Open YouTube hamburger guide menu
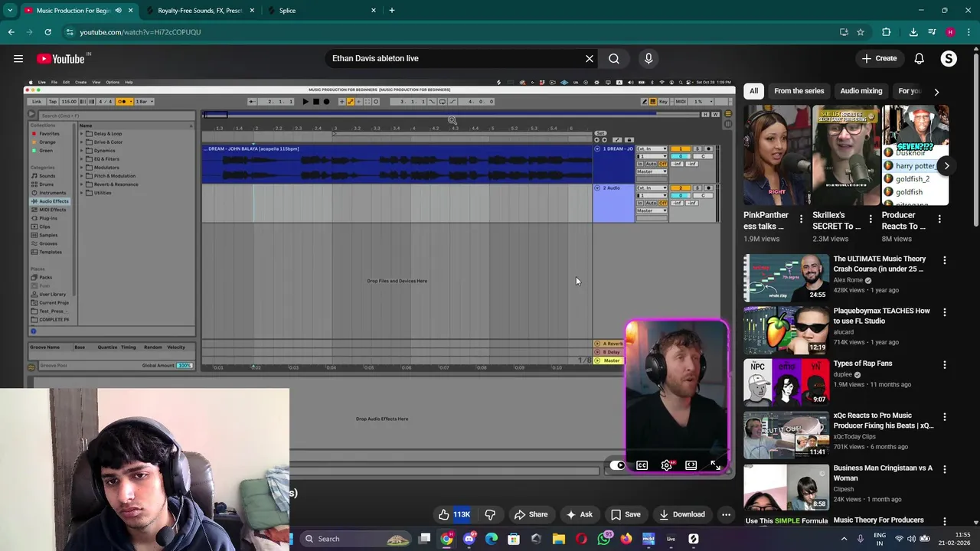The width and height of the screenshot is (980, 551). 18,58
